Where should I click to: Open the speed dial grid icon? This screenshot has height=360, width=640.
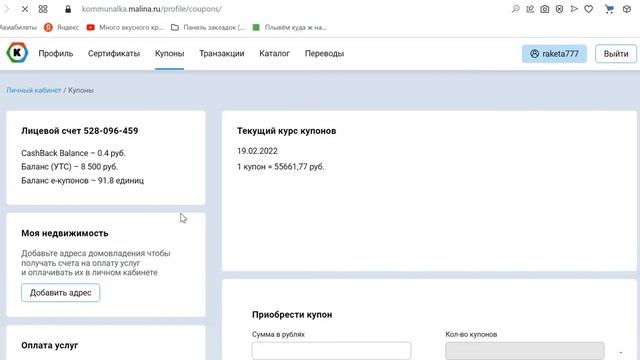click(x=43, y=9)
